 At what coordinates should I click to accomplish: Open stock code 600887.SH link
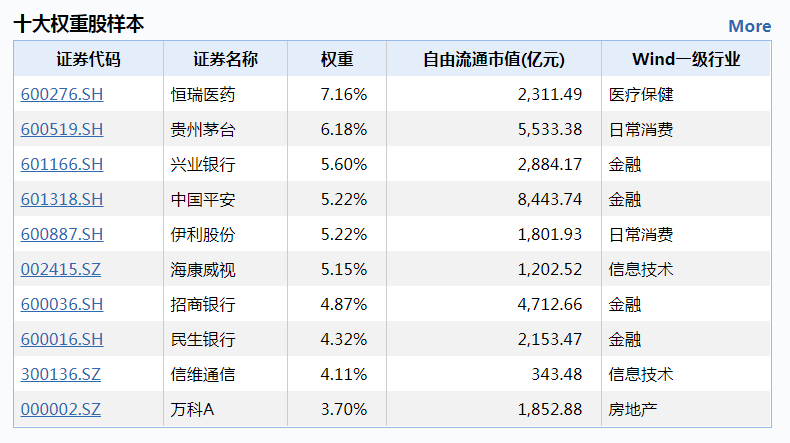[62, 234]
